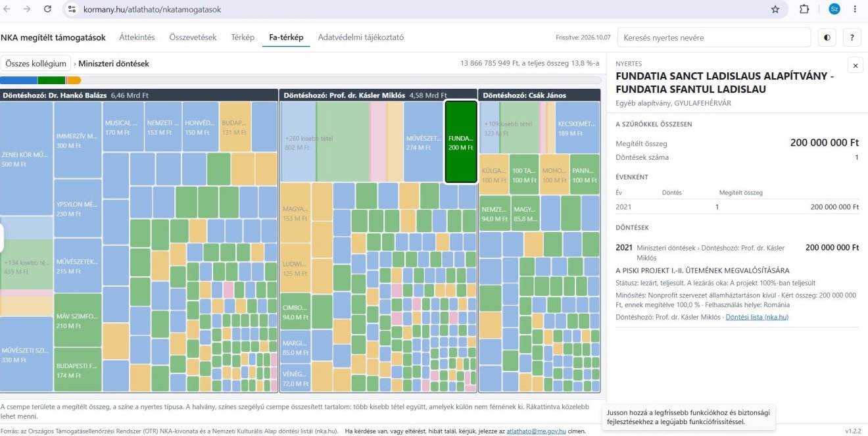Choose the LUDWI 125 M Ft tile
The height and width of the screenshot is (436, 868).
tap(295, 269)
